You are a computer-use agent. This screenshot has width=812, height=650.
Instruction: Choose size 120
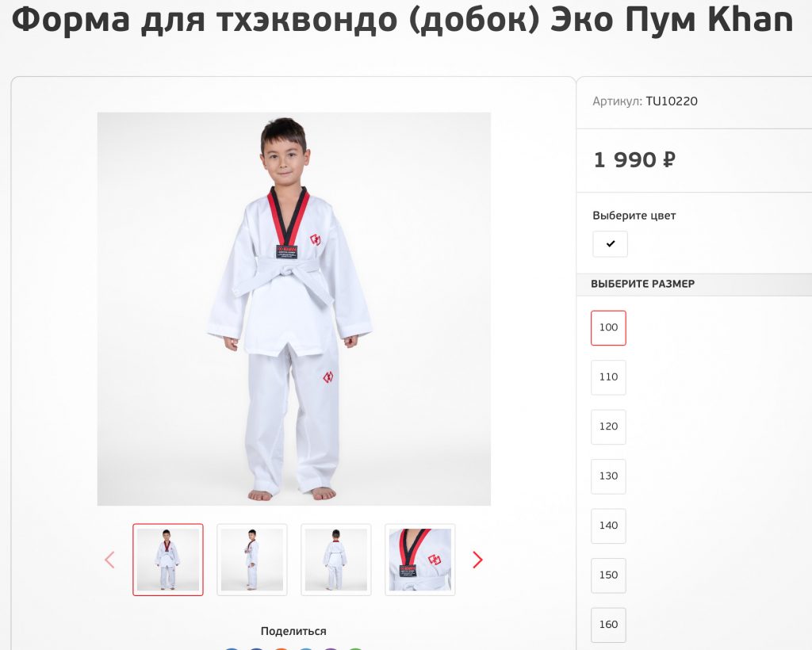pyautogui.click(x=608, y=427)
